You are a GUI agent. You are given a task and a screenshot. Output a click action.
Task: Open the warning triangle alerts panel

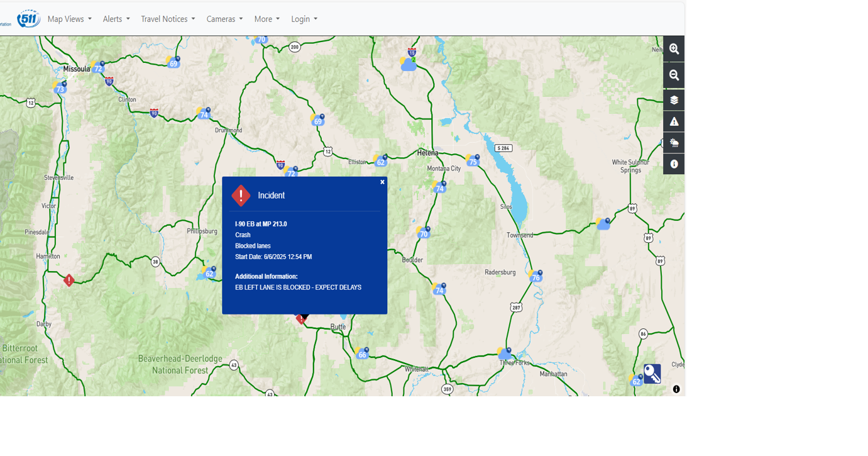click(674, 121)
